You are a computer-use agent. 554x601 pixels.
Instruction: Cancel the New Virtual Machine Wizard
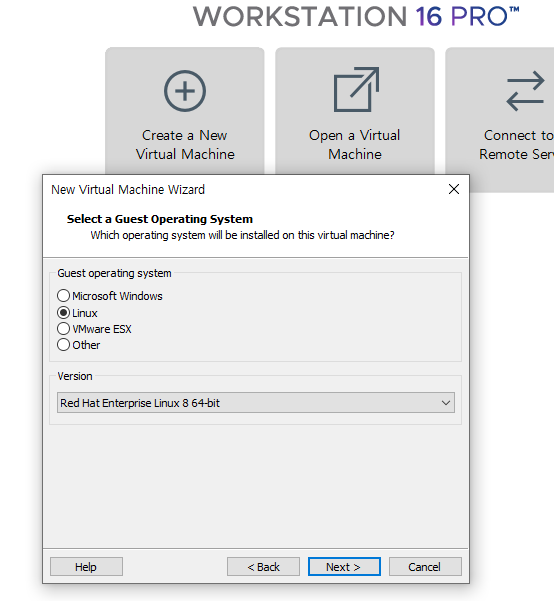pos(425,567)
